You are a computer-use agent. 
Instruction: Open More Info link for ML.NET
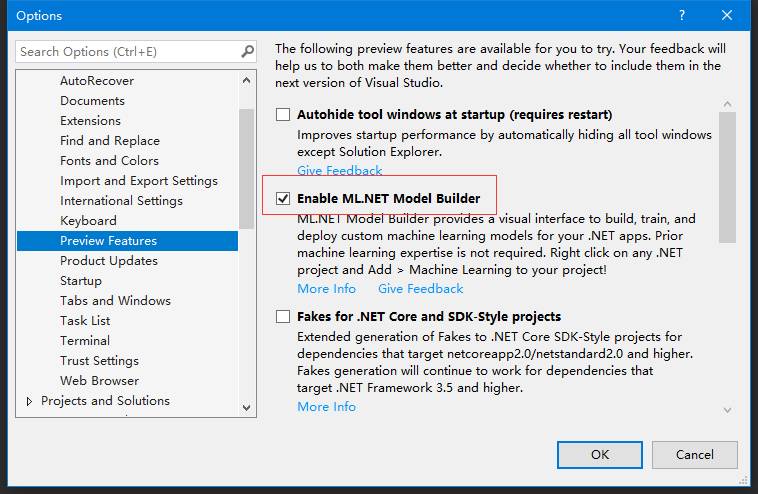click(x=326, y=289)
